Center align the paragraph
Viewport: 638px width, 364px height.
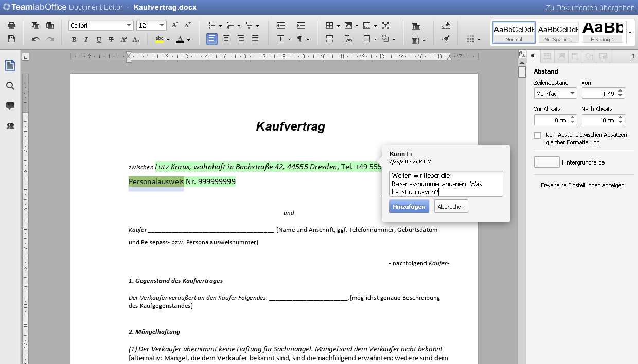[x=226, y=39]
